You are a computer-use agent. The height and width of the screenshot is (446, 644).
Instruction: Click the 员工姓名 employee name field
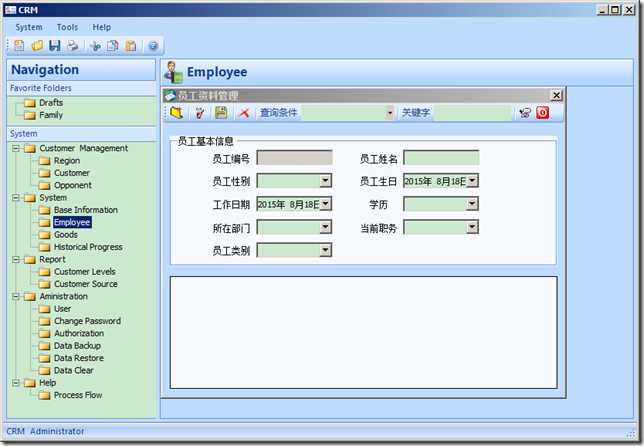coord(441,157)
